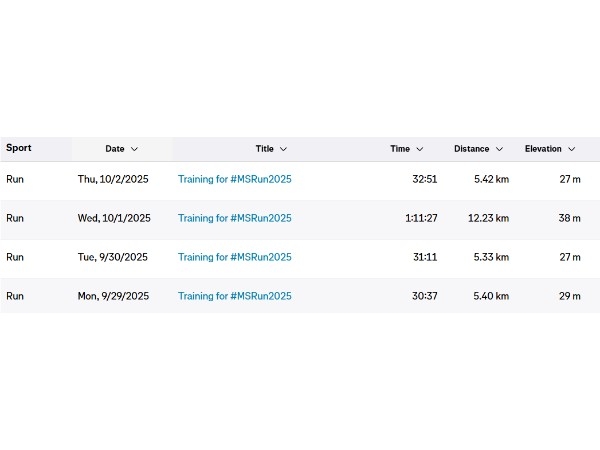The height and width of the screenshot is (450, 600).
Task: Click the Mon, 9/29/2025 date cell
Action: 113,296
